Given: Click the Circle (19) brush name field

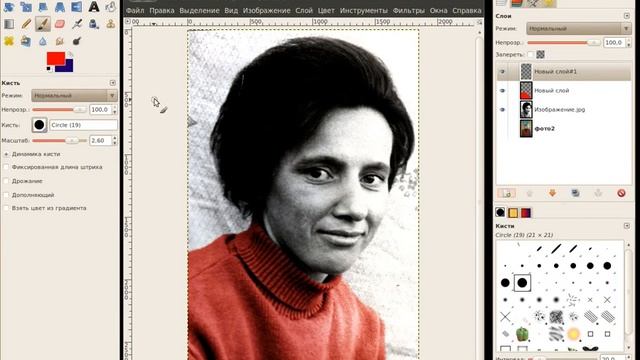Looking at the screenshot, I should coord(83,125).
